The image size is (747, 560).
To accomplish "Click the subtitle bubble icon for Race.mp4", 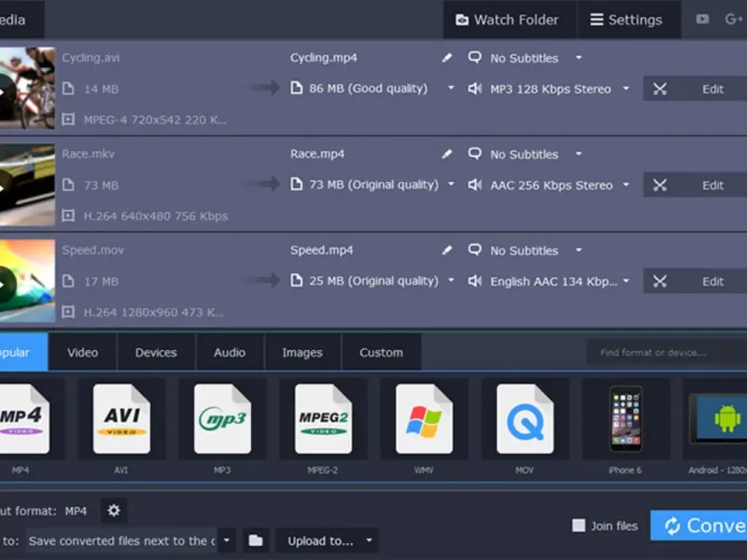I will pos(474,154).
